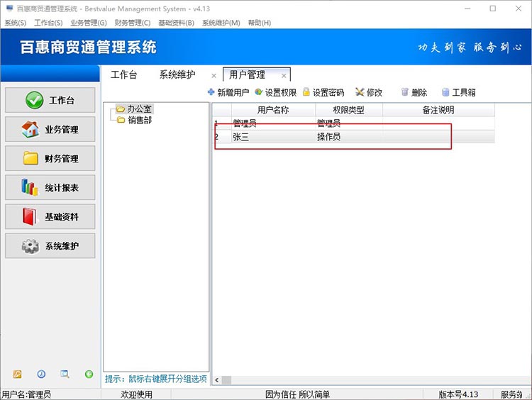Click the status bar text 欢迎使用
Viewport: 532px width, 400px height.
coord(136,394)
